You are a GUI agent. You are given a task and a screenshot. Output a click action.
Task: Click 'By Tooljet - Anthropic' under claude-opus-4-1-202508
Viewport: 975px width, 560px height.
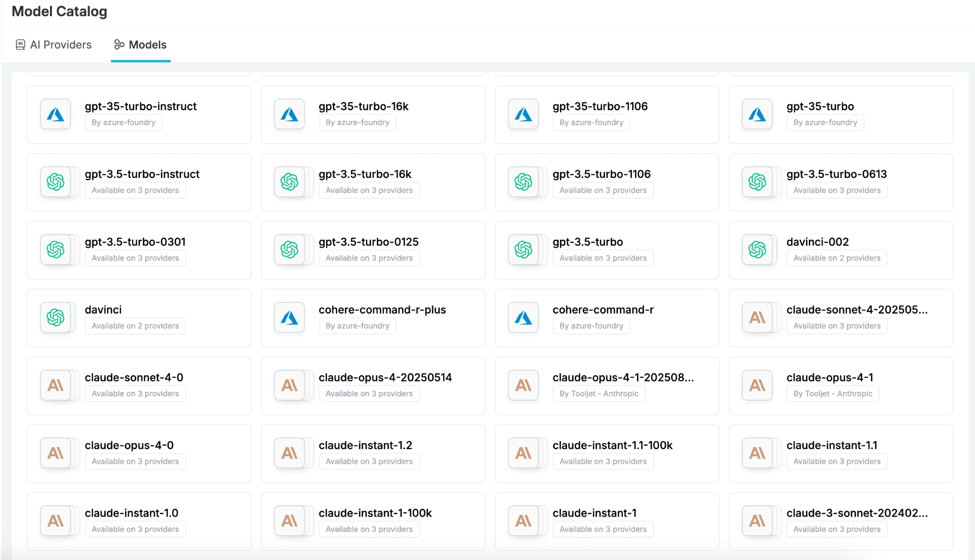[598, 393]
